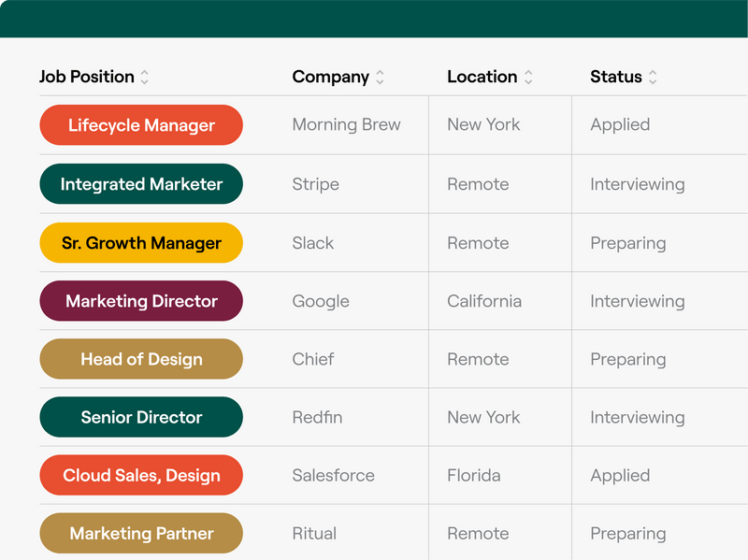Select the Head of Design badge
The width and height of the screenshot is (748, 560).
140,359
